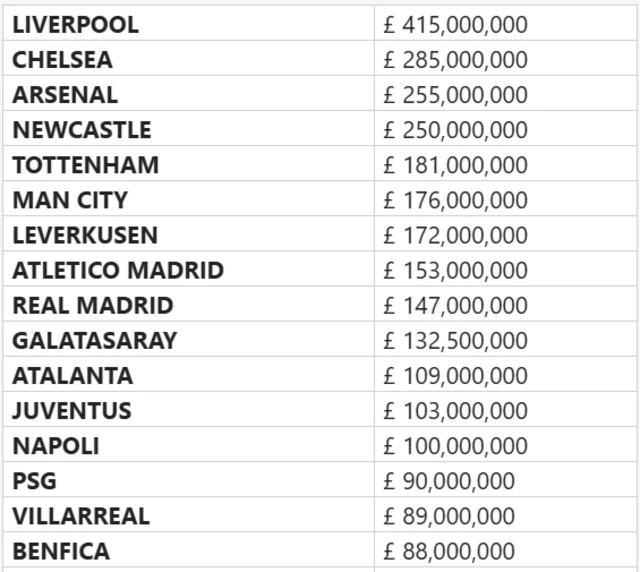Select the TOTTENHAM cell

(86, 165)
